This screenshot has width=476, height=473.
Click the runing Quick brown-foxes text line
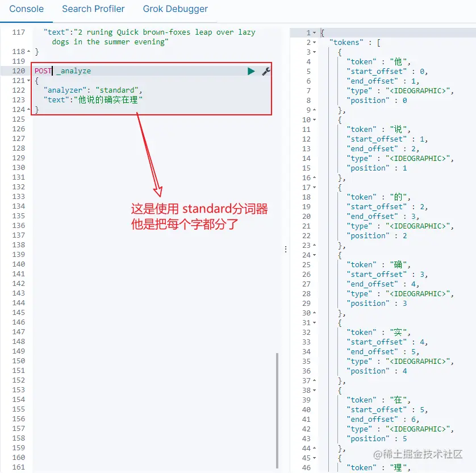149,32
